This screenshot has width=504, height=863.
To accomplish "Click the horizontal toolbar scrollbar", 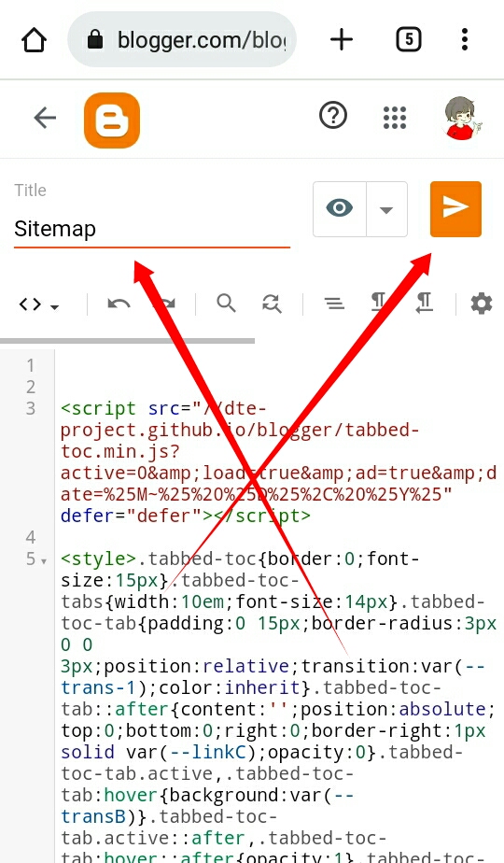I will coord(127,341).
